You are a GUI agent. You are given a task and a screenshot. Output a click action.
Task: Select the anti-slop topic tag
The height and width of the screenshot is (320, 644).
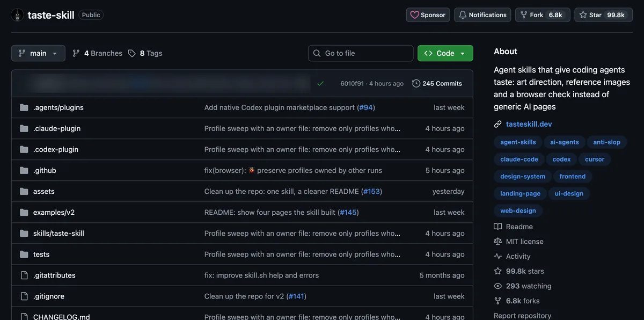pos(607,142)
